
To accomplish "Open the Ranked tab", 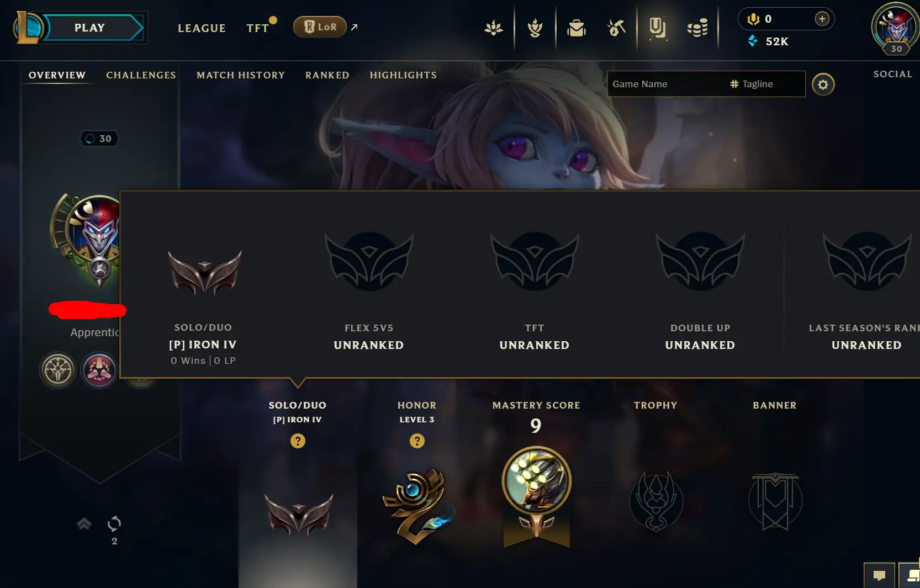I will pos(327,75).
